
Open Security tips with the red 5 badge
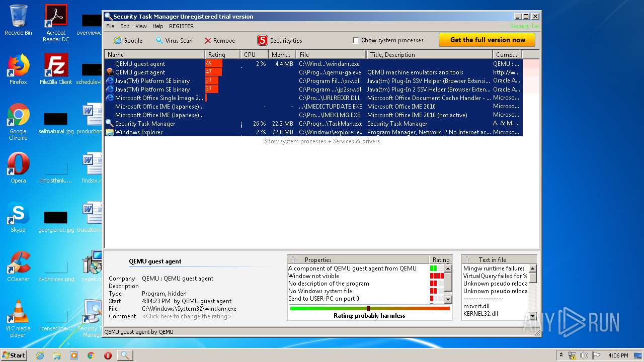280,40
